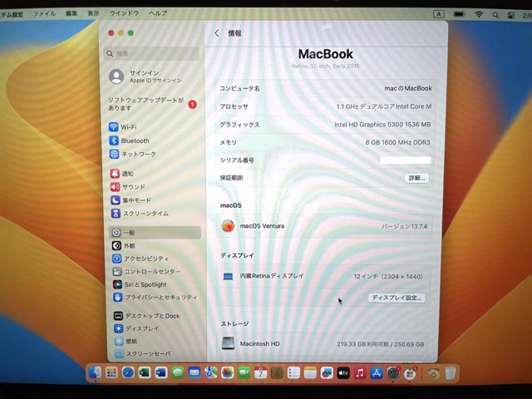Click サインイン to sign in with Apple ID
The width and height of the screenshot is (532, 399).
[x=144, y=73]
